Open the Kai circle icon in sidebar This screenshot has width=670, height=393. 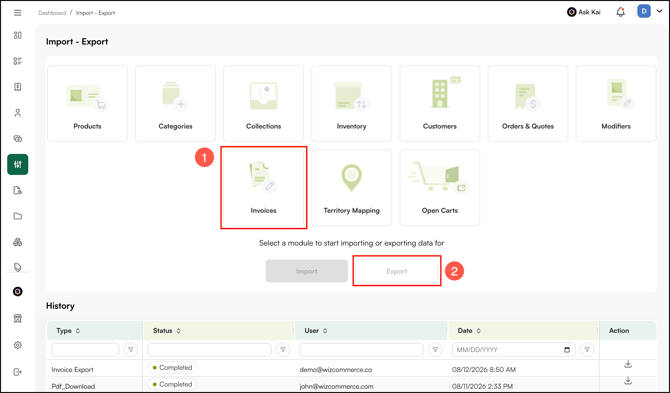18,292
